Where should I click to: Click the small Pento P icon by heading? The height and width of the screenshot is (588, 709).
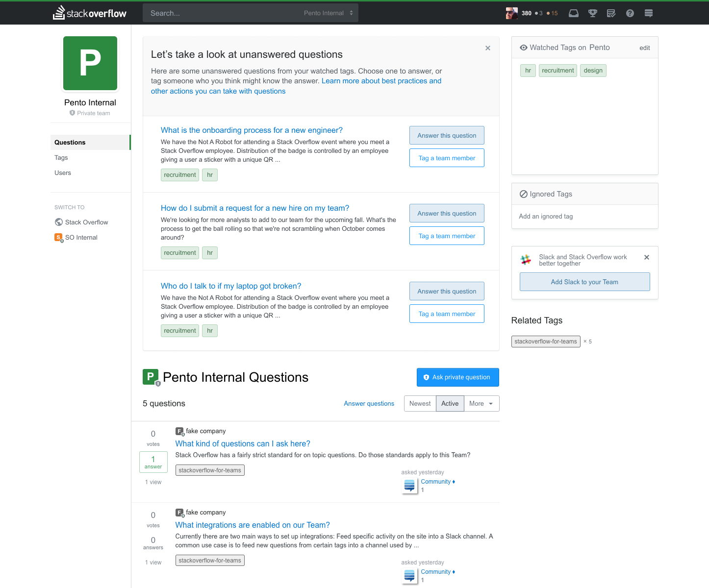point(151,377)
